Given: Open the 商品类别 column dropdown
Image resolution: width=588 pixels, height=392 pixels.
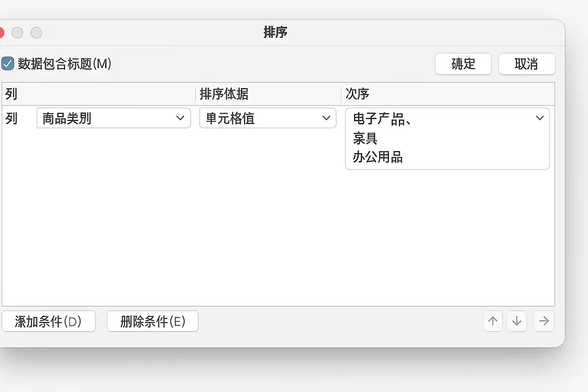Looking at the screenshot, I should pyautogui.click(x=114, y=118).
